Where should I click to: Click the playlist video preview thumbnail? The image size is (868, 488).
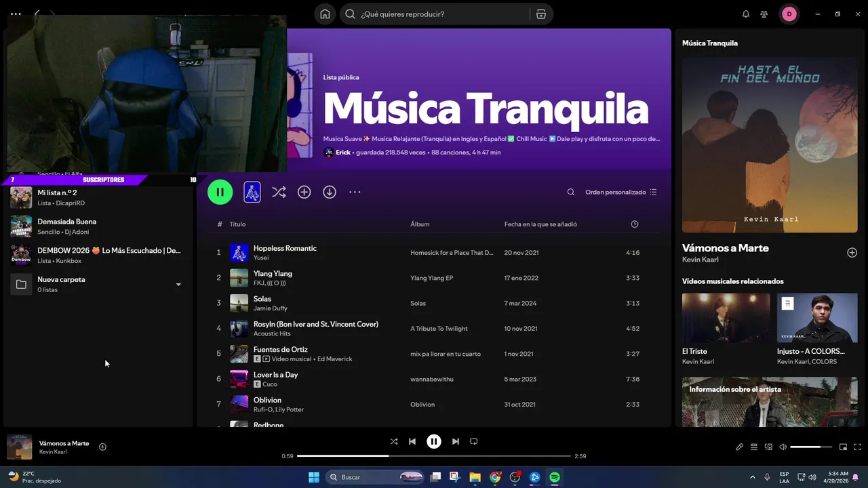coord(252,192)
